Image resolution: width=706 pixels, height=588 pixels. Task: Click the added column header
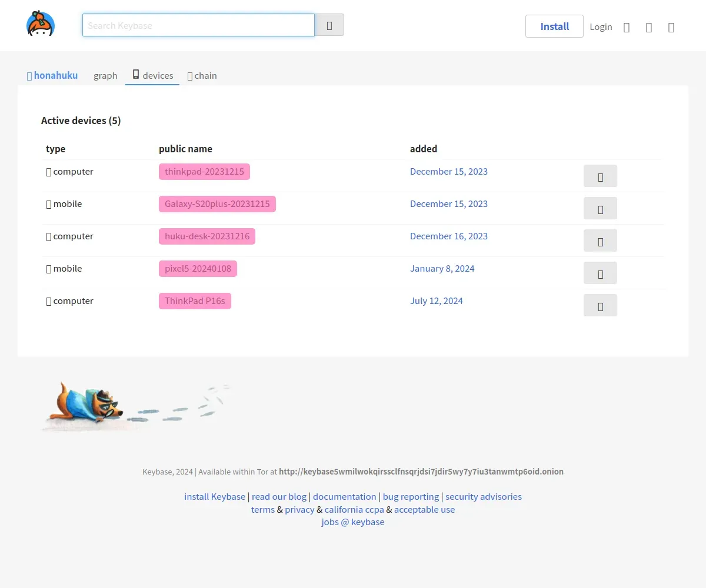[424, 149]
